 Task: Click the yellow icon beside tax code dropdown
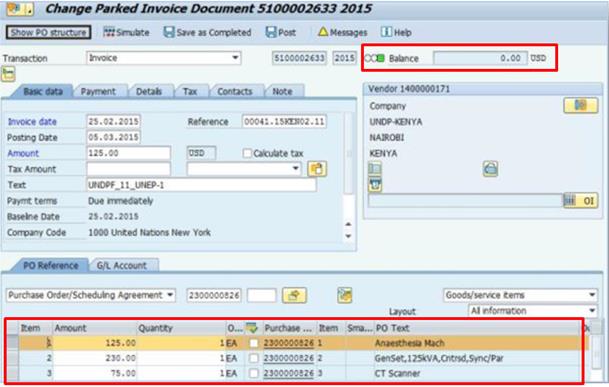[x=317, y=169]
